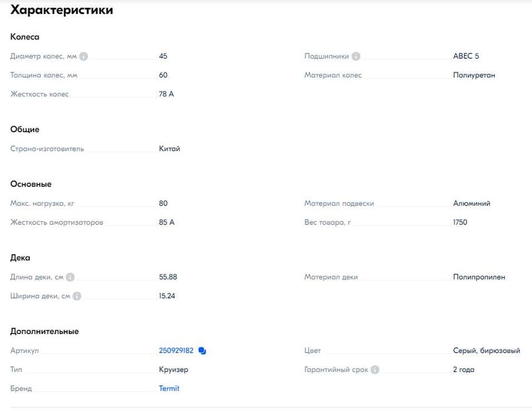The height and width of the screenshot is (411, 532).
Task: Open article number 250929182 link
Action: pyautogui.click(x=176, y=351)
